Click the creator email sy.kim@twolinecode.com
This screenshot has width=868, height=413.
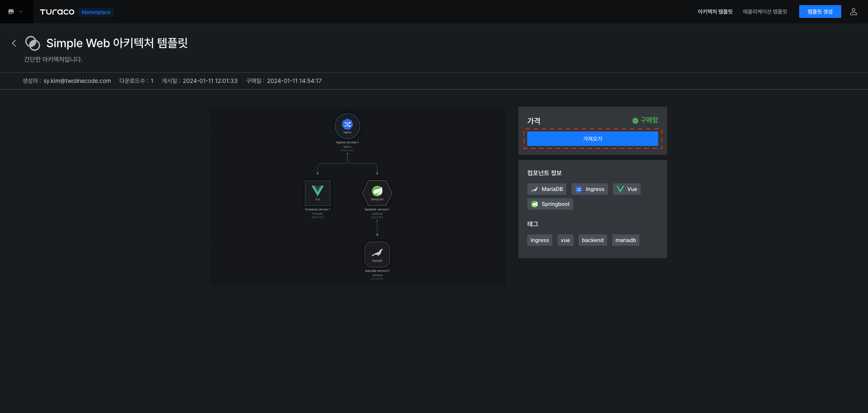click(x=77, y=81)
